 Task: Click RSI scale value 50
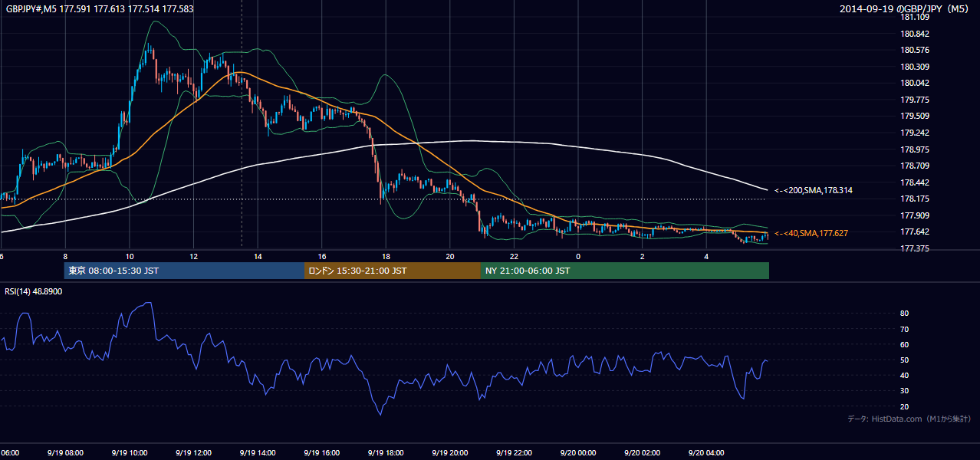(905, 360)
